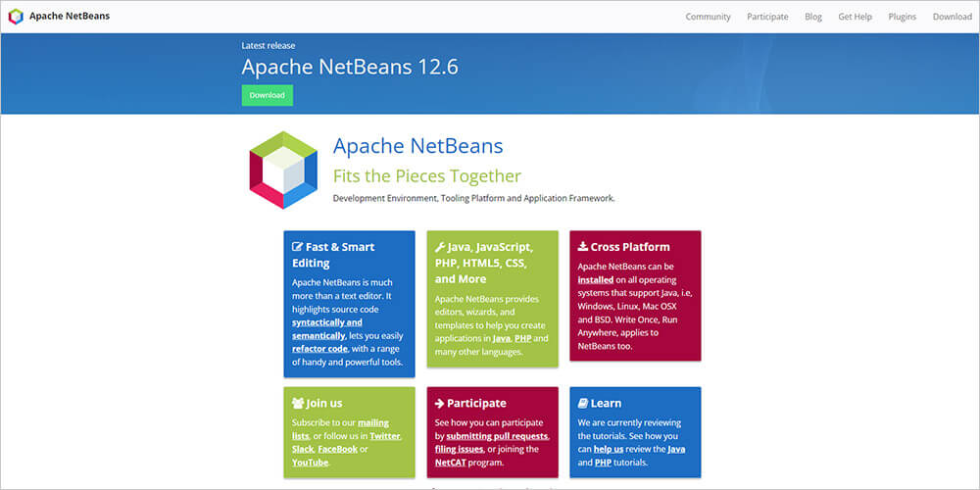Follow the 'refactor code' link
Viewport: 980px width, 490px height.
click(x=319, y=349)
